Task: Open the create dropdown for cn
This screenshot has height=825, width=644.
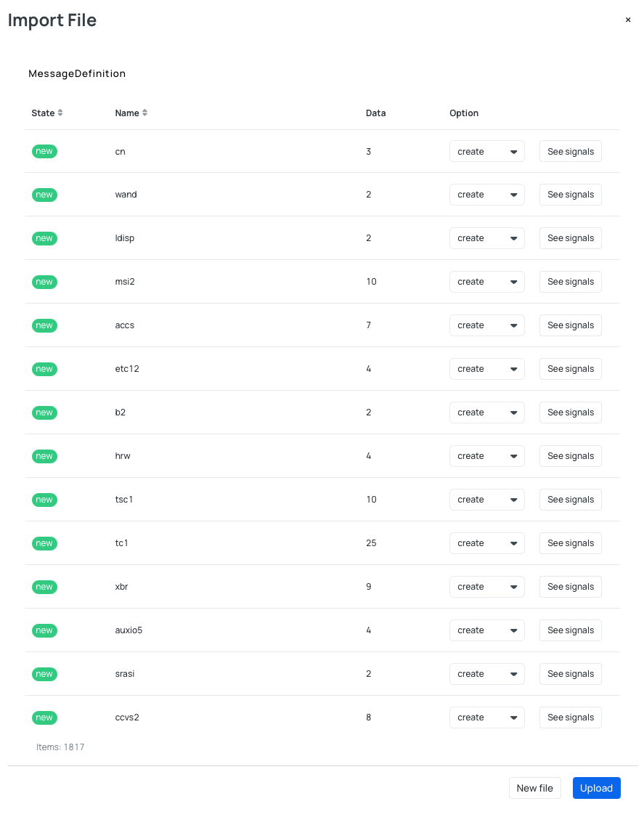Action: pos(486,151)
